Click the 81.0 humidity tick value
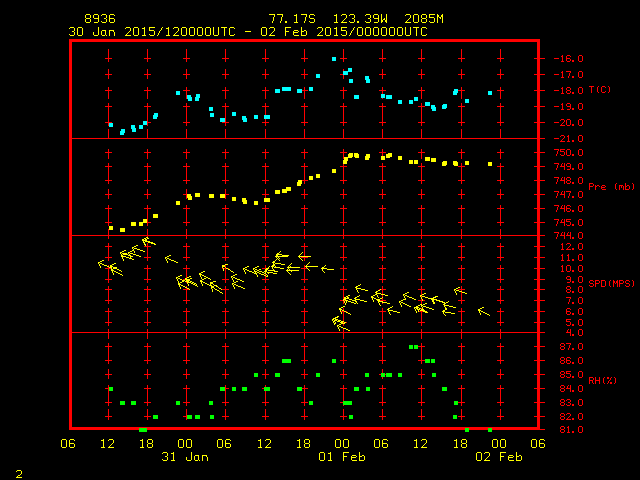This screenshot has height=480, width=640. click(x=571, y=430)
